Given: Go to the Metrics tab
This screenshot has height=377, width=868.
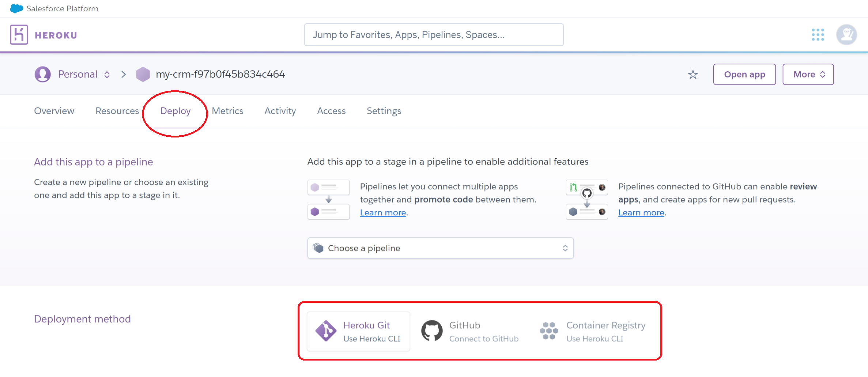Looking at the screenshot, I should pos(227,111).
